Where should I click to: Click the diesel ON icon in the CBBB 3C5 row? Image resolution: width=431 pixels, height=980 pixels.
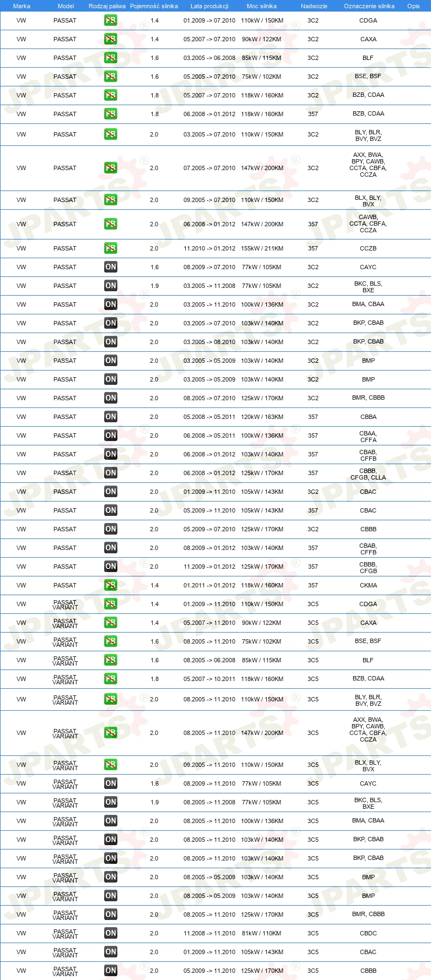[x=111, y=971]
